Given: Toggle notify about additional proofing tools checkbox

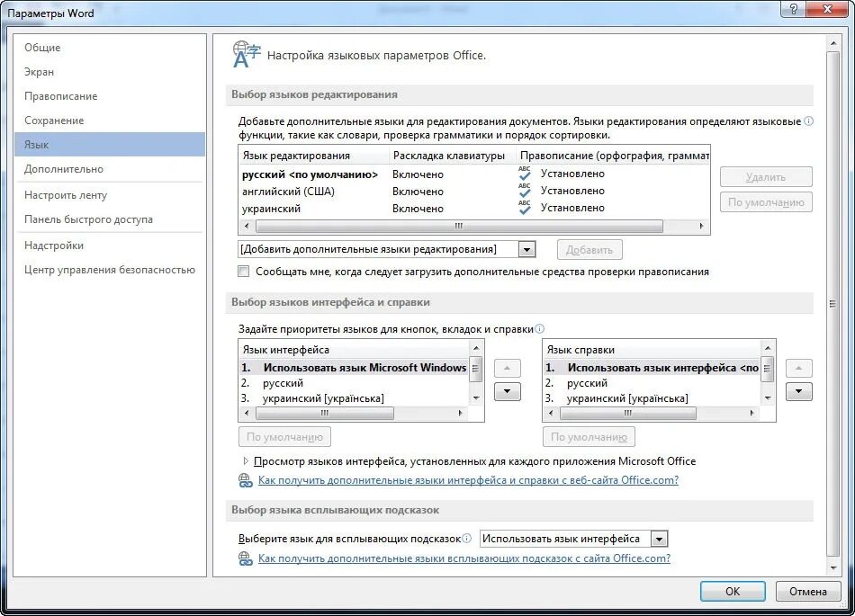Looking at the screenshot, I should click(244, 272).
